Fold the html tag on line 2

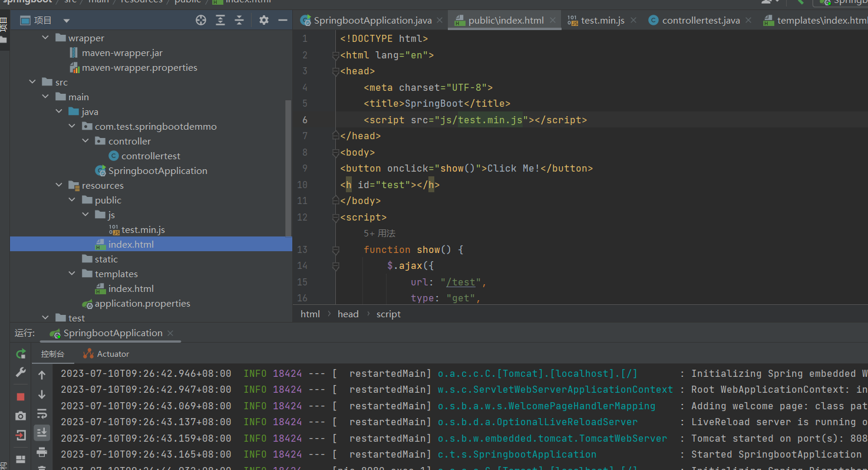click(x=335, y=55)
